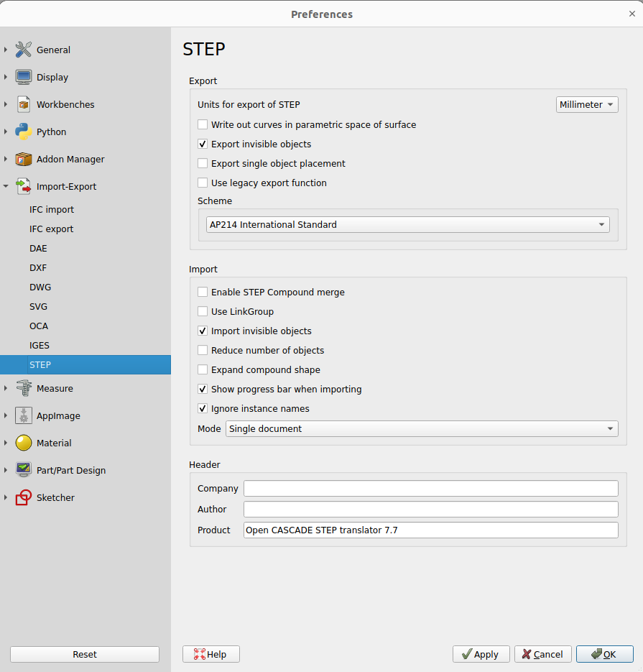This screenshot has height=672, width=643.
Task: Open the Scheme dropdown
Action: 407,224
